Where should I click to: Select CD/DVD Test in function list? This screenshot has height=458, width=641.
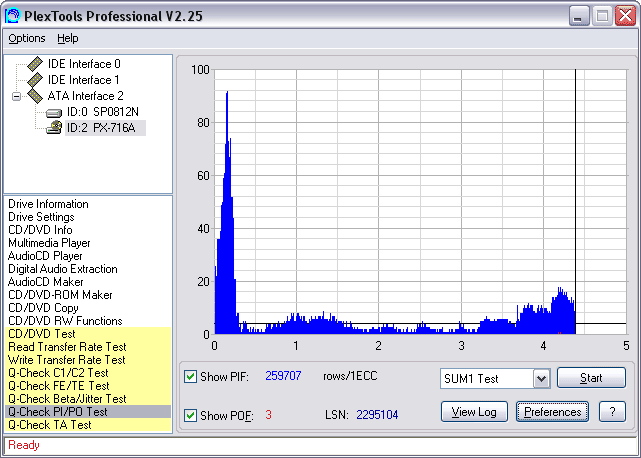pos(88,334)
